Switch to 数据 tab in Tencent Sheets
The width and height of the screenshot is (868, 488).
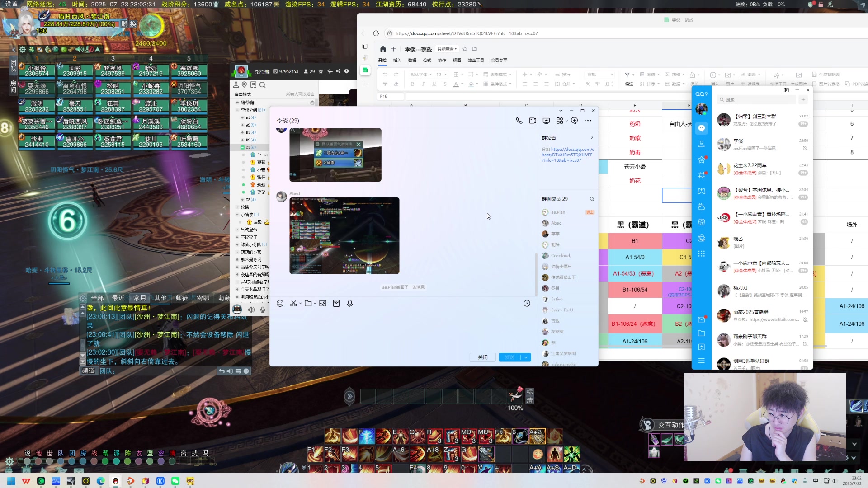point(412,61)
